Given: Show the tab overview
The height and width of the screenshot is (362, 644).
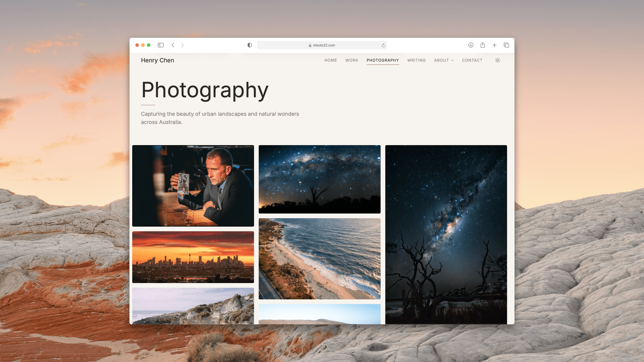Looking at the screenshot, I should click(x=506, y=45).
